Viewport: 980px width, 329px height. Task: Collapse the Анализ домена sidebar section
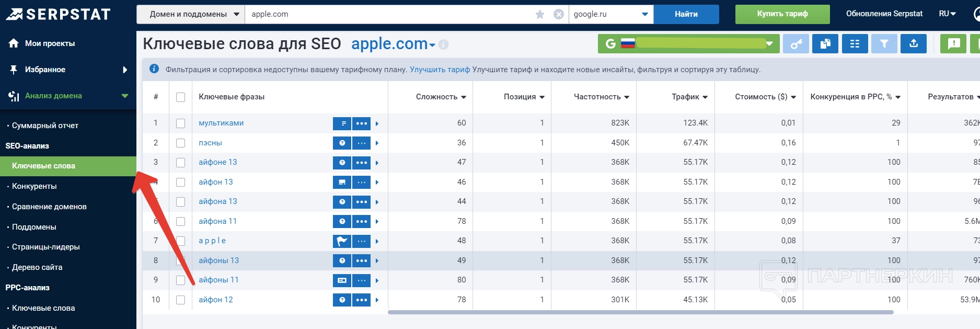pos(125,96)
